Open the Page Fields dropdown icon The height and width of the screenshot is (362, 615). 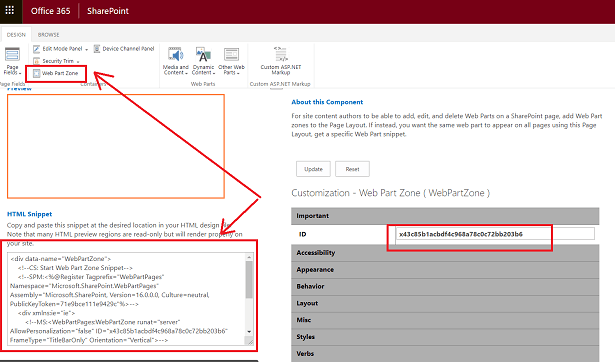pos(12,55)
